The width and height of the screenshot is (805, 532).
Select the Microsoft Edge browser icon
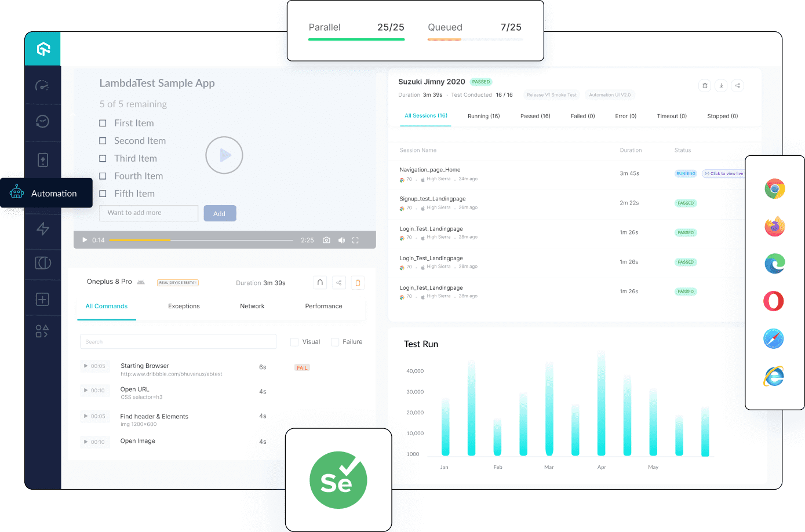[774, 264]
